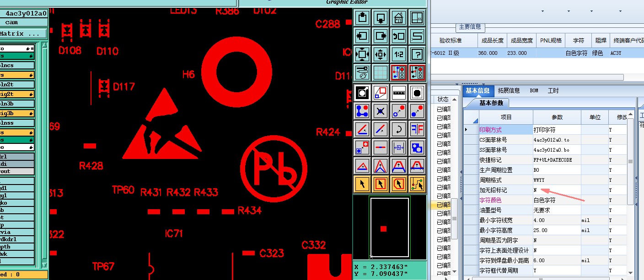Click the overlapping blue circles icon
644x280 pixels.
click(x=417, y=148)
